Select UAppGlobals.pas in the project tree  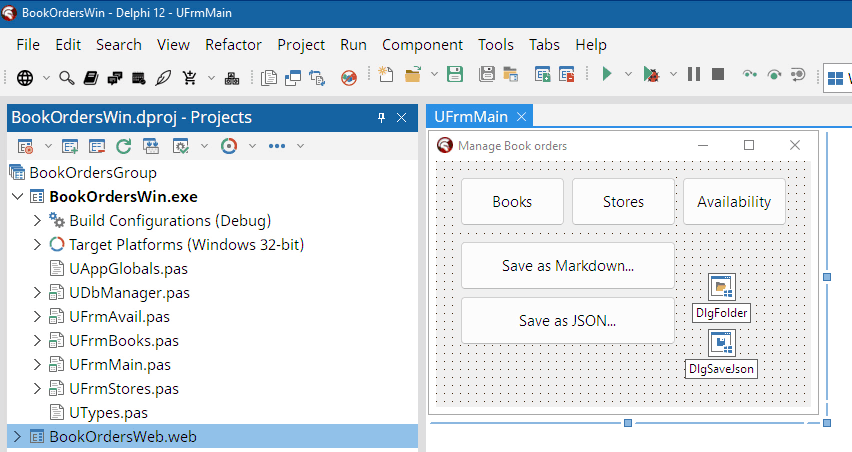pyautogui.click(x=128, y=268)
